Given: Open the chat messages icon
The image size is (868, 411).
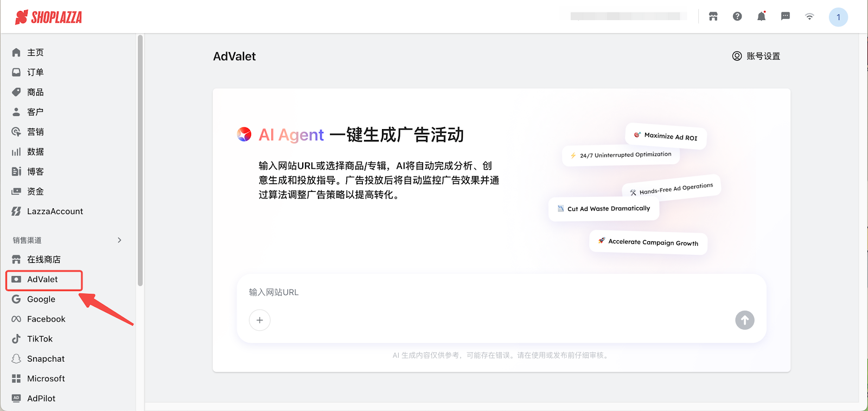Looking at the screenshot, I should click(x=785, y=17).
